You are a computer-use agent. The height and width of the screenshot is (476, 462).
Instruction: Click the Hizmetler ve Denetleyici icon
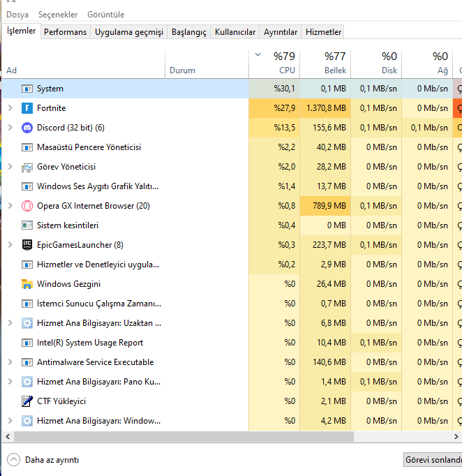tap(27, 265)
